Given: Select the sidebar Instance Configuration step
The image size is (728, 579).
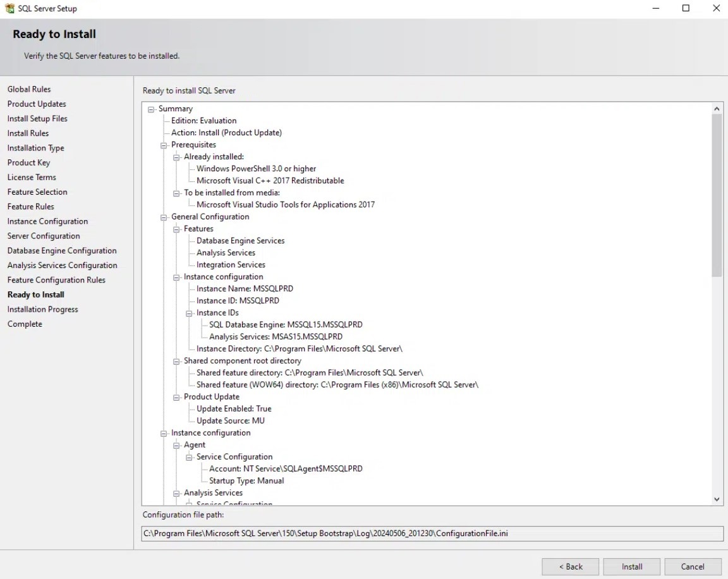Looking at the screenshot, I should (47, 221).
